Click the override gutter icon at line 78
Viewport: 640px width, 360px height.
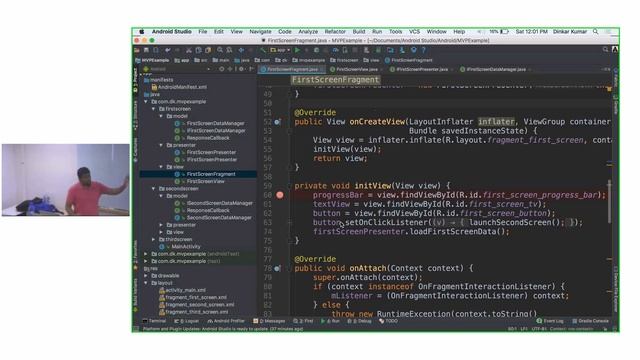[277, 268]
